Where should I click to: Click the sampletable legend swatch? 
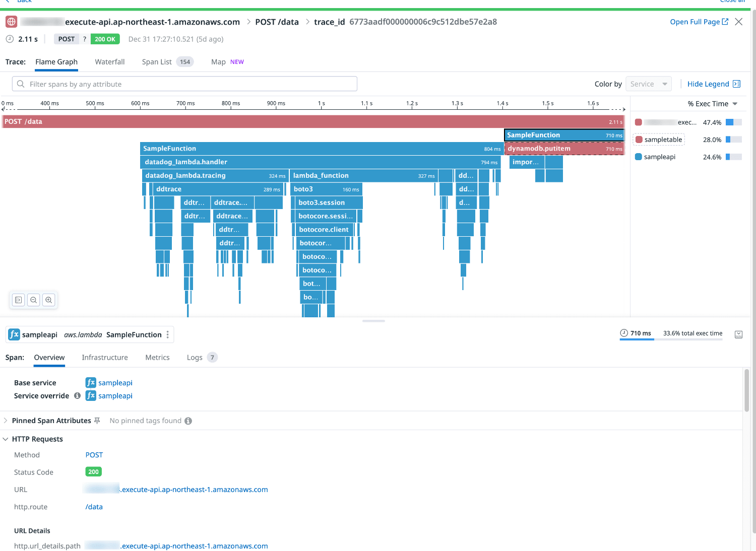point(639,140)
